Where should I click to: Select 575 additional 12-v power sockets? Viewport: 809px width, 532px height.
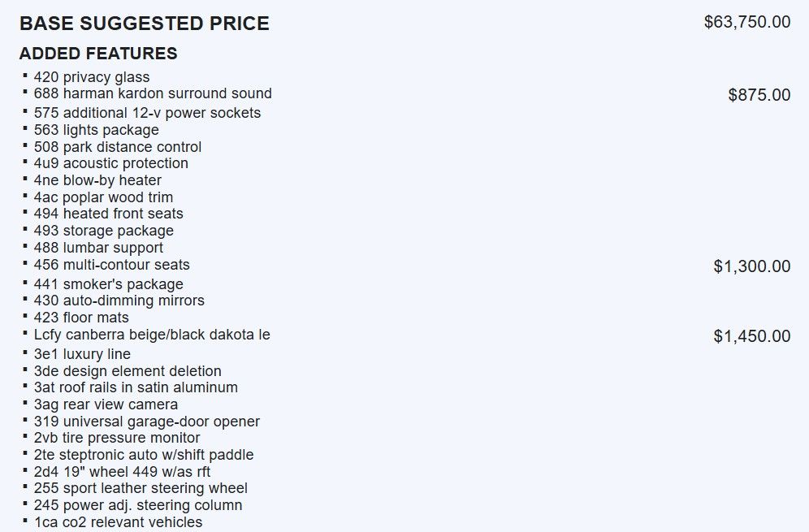(147, 113)
